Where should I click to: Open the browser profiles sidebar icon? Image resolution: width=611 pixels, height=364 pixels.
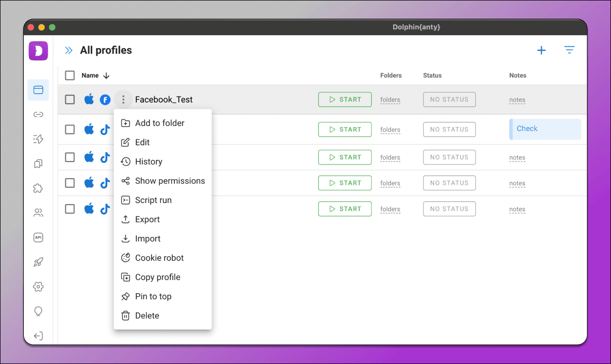click(38, 90)
